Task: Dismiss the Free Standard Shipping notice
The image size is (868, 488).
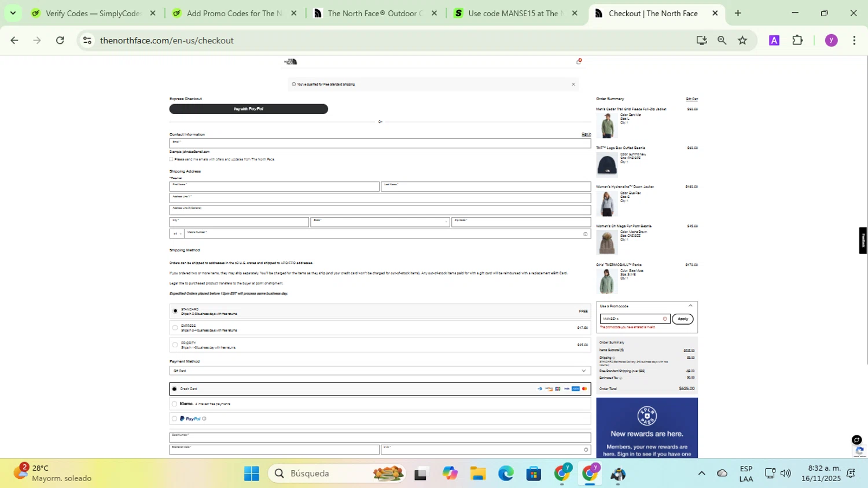Action: tap(573, 85)
